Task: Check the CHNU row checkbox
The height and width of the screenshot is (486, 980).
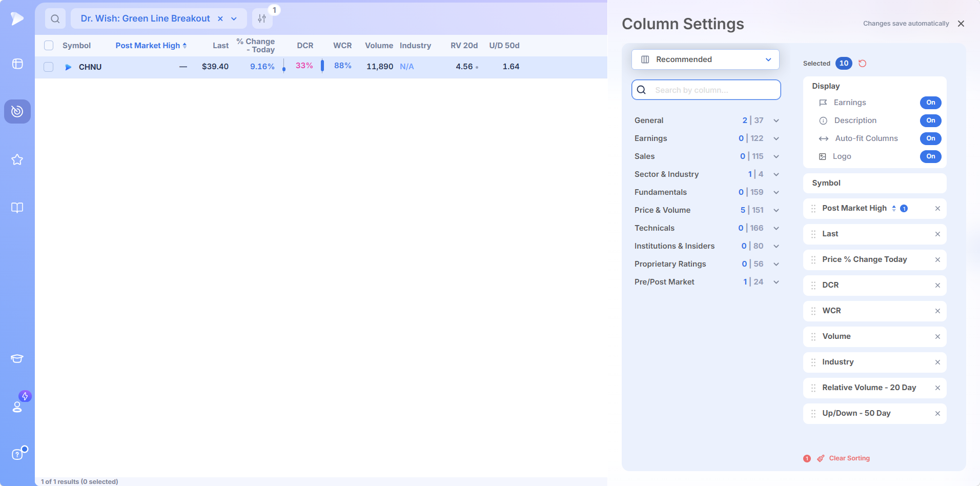Action: coord(49,67)
